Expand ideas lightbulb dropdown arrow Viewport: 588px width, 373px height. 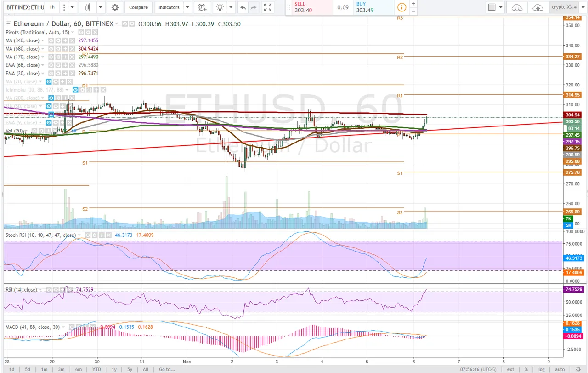230,7
